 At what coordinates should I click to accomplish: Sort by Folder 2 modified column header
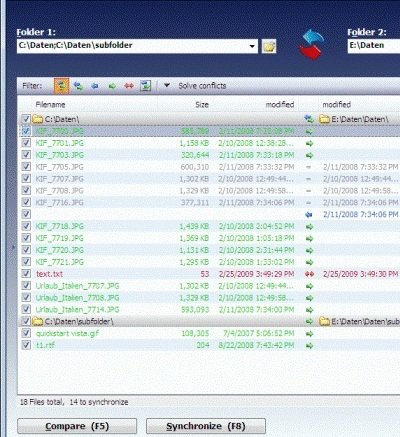click(336, 105)
